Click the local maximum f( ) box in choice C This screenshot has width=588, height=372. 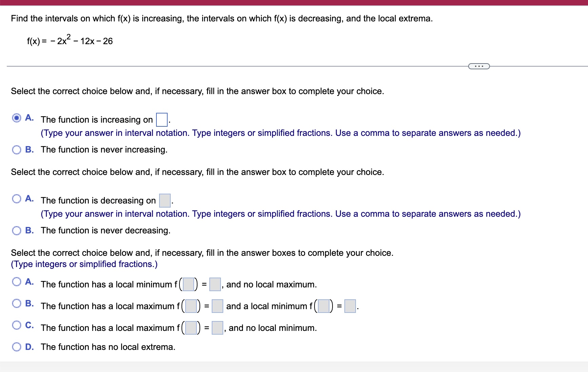191,328
